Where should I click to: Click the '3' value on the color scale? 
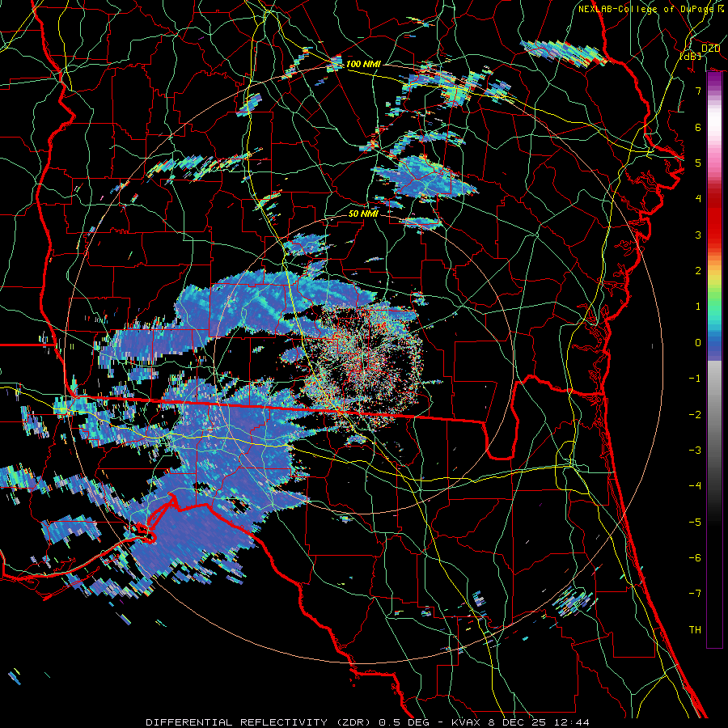(x=698, y=235)
